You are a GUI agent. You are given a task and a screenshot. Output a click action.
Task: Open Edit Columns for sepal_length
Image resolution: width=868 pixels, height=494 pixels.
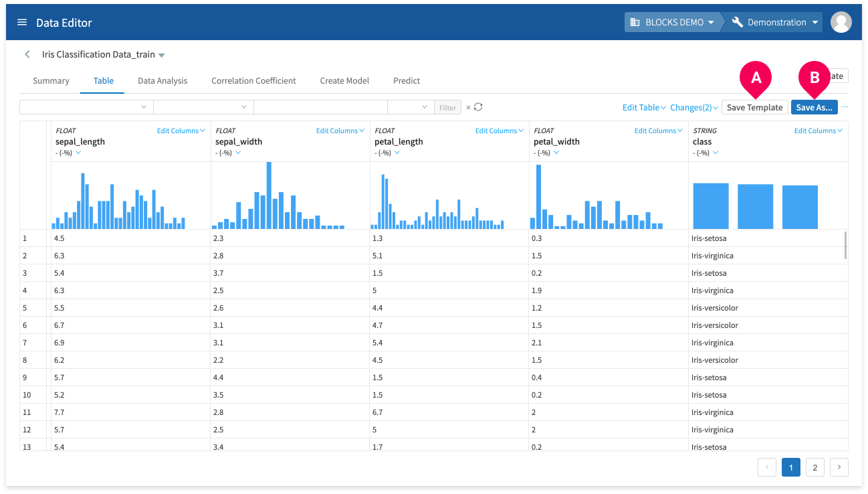coord(181,131)
